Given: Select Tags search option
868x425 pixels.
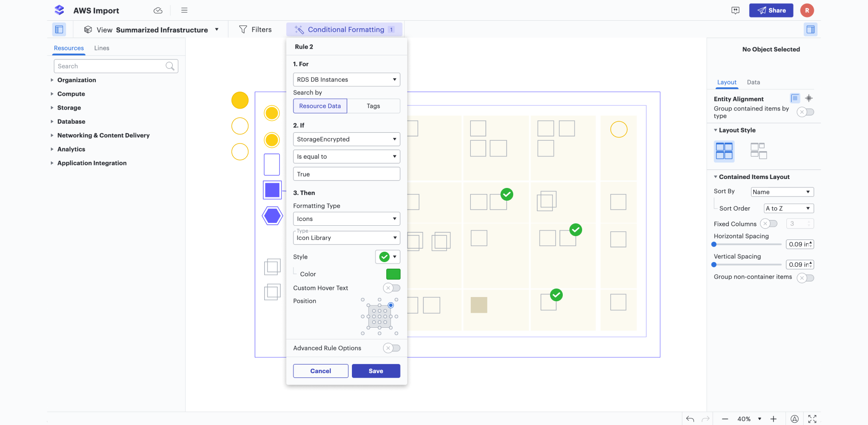Looking at the screenshot, I should (x=374, y=106).
